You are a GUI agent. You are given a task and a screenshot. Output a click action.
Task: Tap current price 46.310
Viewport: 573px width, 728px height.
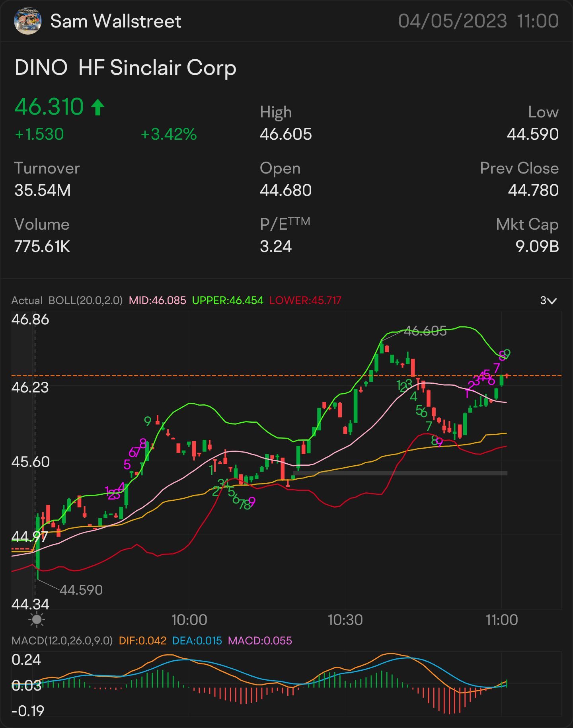click(49, 107)
